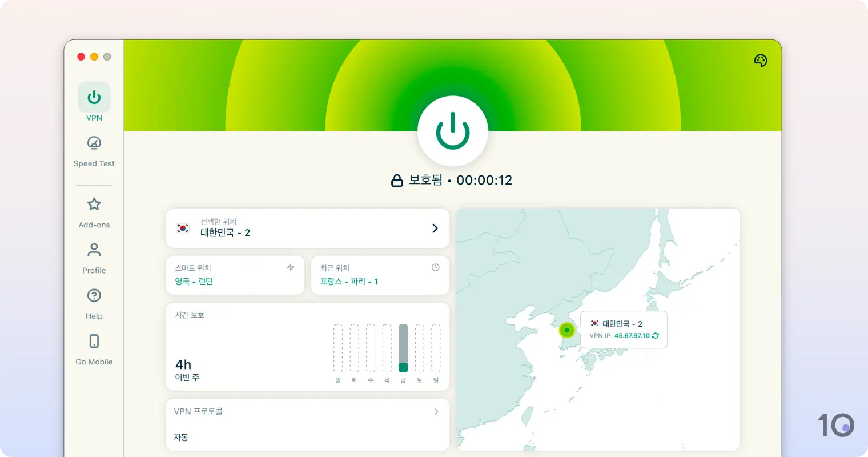Click the lightning icon on 스마트 위치 card
The width and height of the screenshot is (868, 457).
(291, 267)
